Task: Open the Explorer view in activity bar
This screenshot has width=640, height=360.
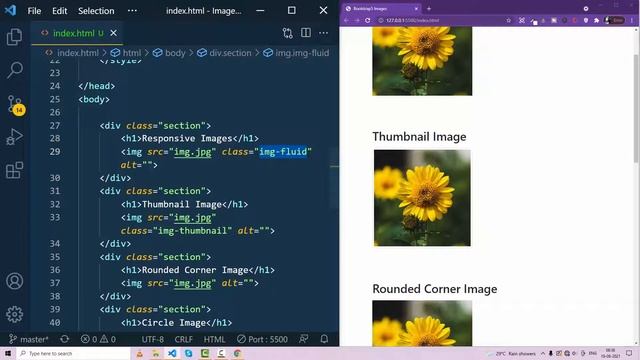Action: pyautogui.click(x=14, y=37)
